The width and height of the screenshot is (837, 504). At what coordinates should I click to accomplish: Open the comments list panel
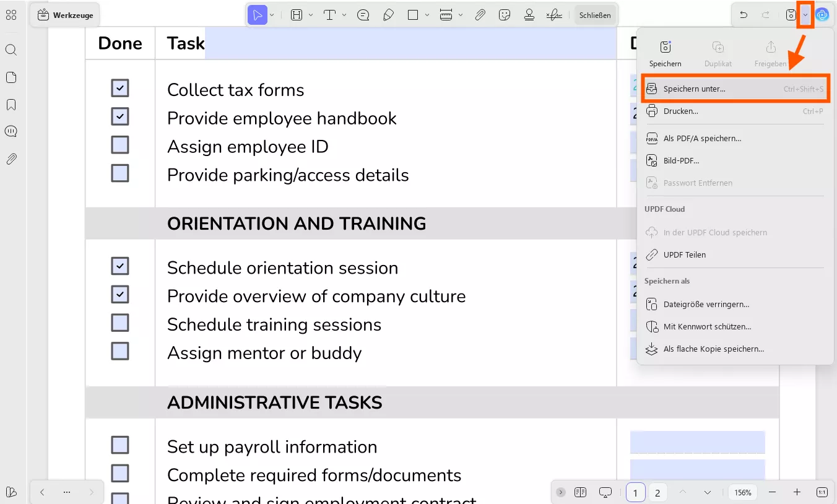pos(11,132)
